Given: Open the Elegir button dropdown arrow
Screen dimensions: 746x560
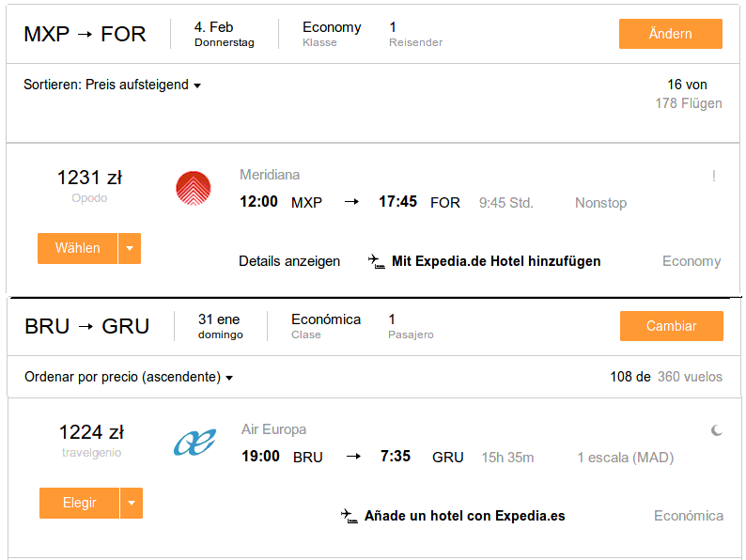Looking at the screenshot, I should pos(132,503).
